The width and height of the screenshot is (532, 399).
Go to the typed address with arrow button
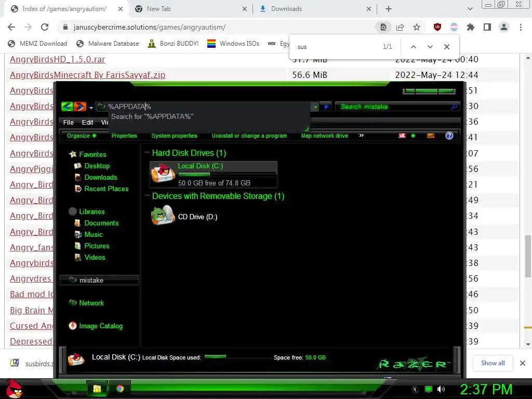click(x=326, y=107)
